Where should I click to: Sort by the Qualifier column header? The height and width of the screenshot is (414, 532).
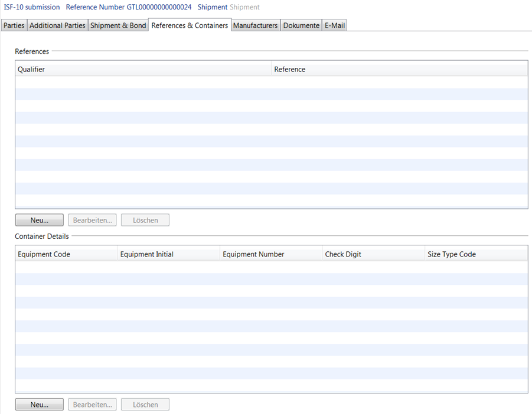tap(143, 69)
